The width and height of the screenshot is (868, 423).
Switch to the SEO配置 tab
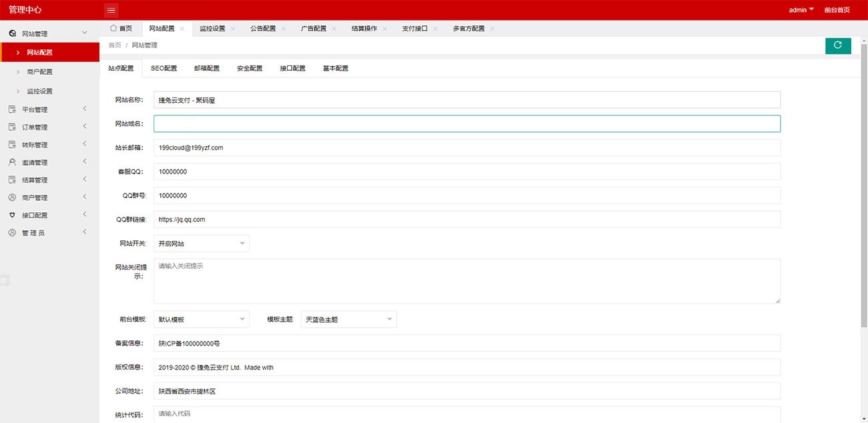click(164, 69)
